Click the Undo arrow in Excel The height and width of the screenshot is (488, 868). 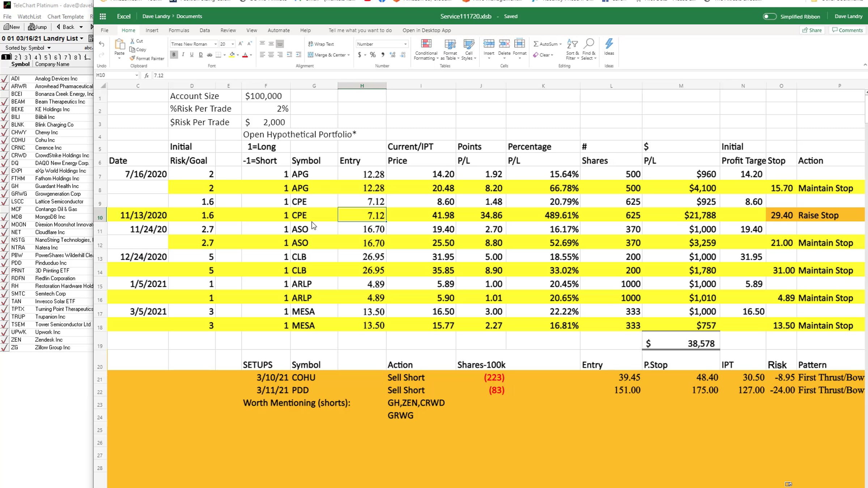point(102,44)
